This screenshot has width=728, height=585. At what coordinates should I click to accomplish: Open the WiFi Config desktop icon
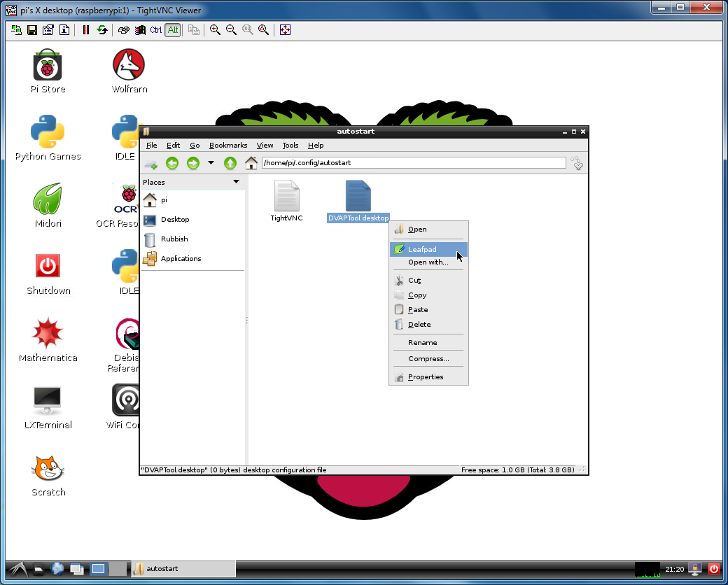(125, 408)
